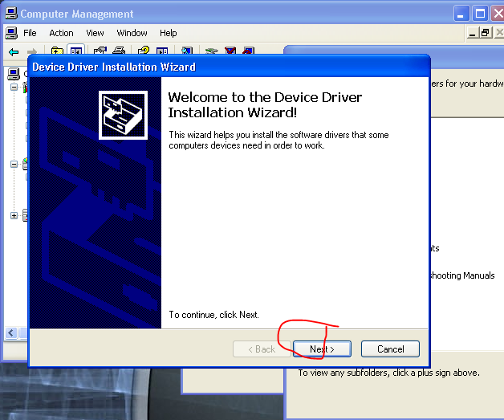The height and width of the screenshot is (420, 504).
Task: Collapse the second minus-sign tree node
Action: pos(14,164)
